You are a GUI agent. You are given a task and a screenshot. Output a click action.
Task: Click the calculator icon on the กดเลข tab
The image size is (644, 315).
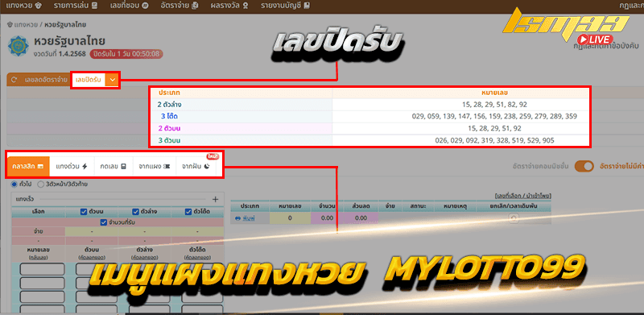(x=124, y=166)
